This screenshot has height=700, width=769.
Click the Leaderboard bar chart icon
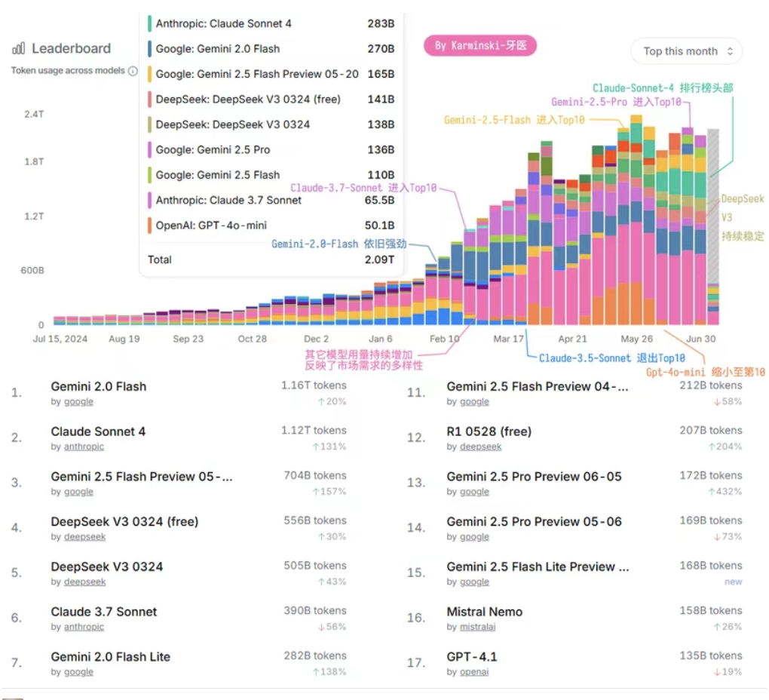[x=19, y=48]
